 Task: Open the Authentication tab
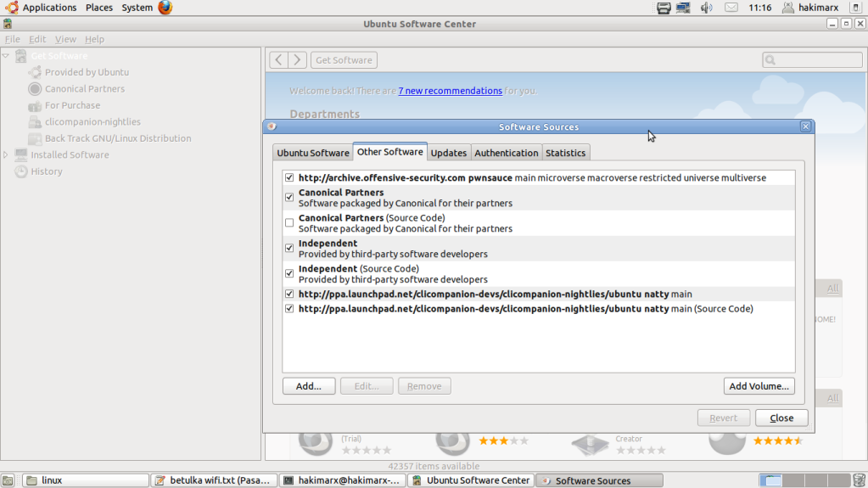pyautogui.click(x=506, y=153)
